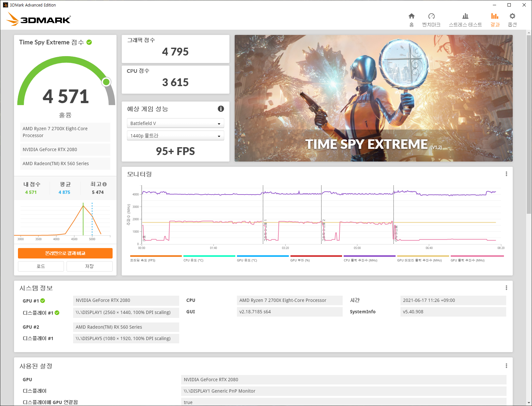Click 온라인으로 결과 비교 orange button
This screenshot has height=406, width=532.
pyautogui.click(x=65, y=253)
